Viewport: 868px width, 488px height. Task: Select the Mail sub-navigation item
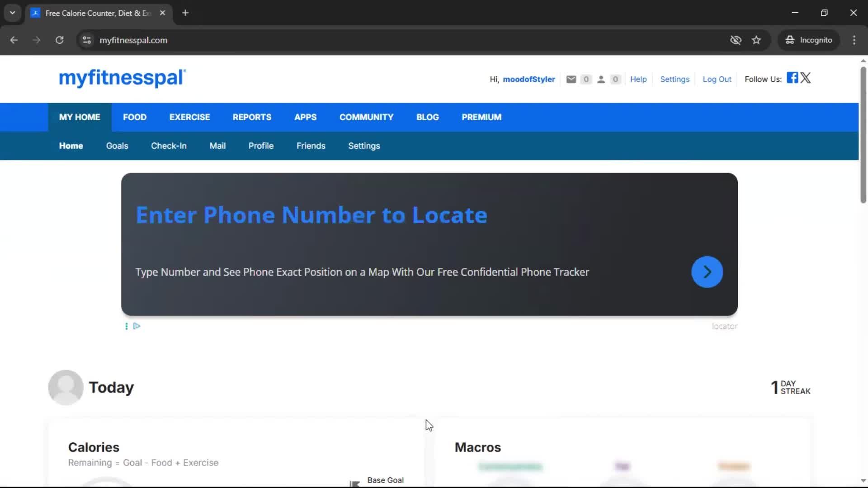217,146
